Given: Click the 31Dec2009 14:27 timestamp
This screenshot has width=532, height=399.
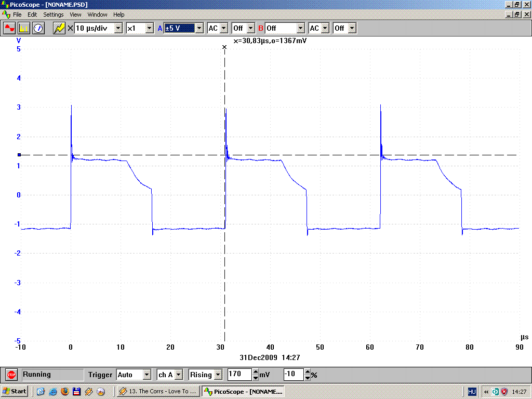Looking at the screenshot, I should [x=270, y=357].
